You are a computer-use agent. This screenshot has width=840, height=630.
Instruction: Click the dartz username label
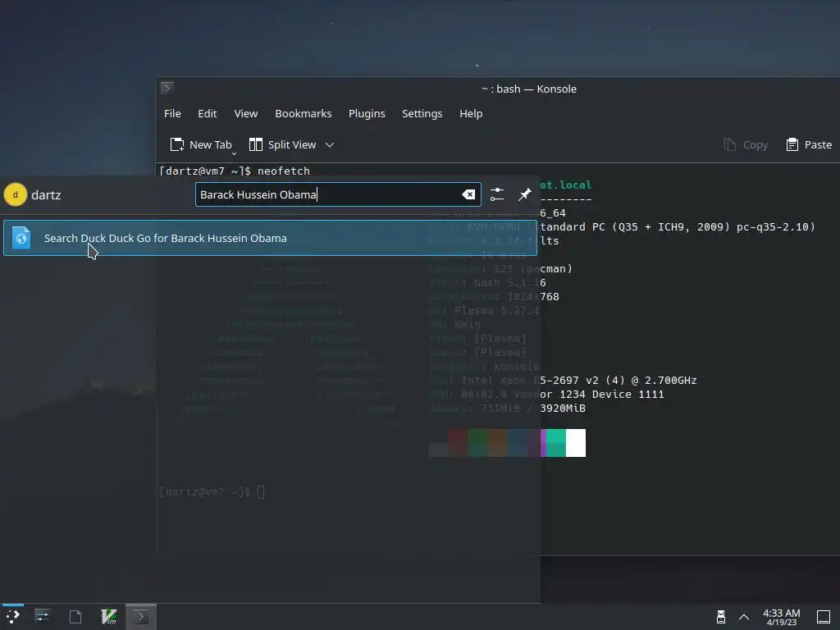click(46, 195)
